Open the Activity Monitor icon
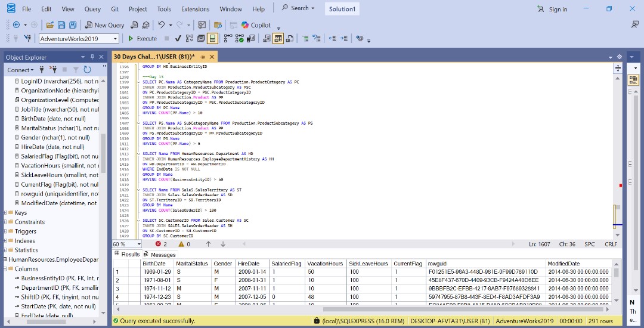 coord(202,25)
